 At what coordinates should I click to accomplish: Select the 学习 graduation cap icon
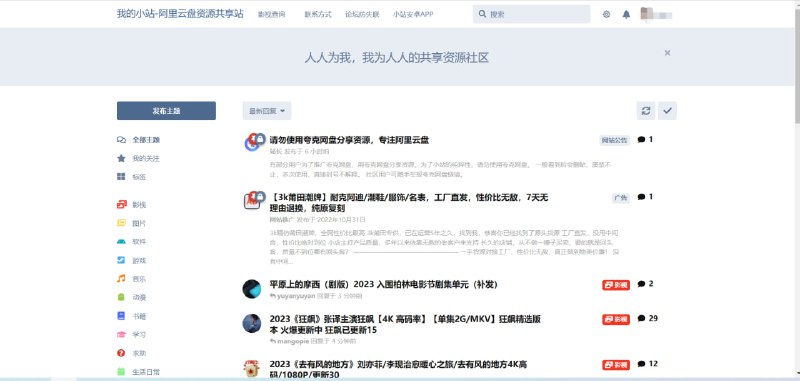tap(121, 334)
